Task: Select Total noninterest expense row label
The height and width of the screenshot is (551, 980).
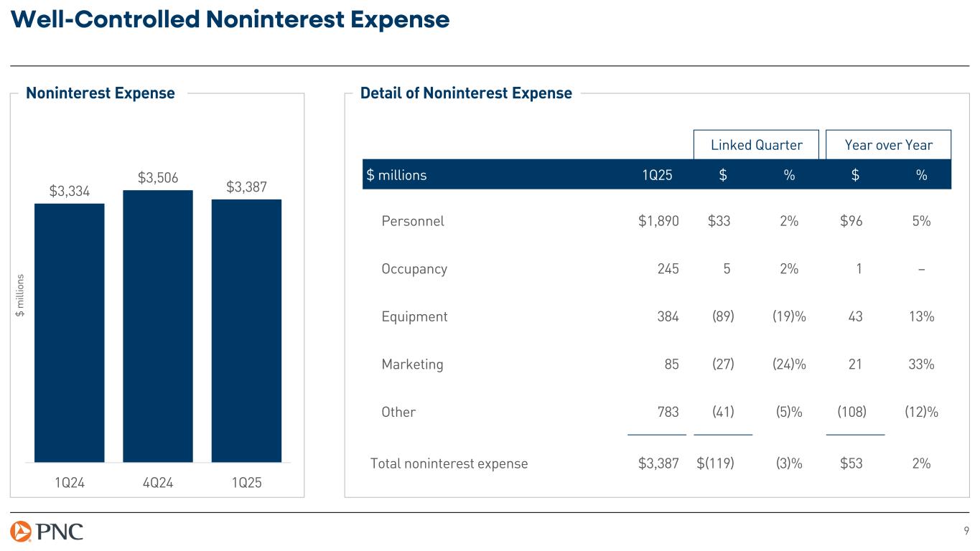Action: click(449, 463)
